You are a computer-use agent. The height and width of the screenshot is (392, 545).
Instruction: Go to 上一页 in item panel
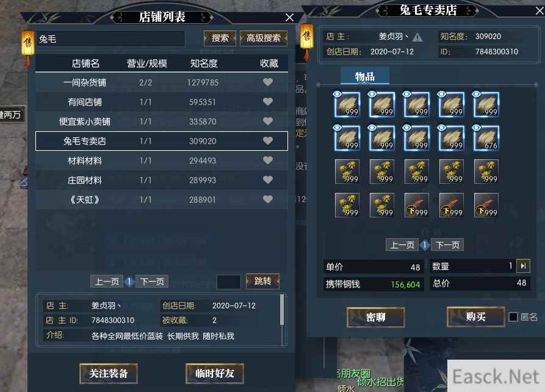tap(402, 245)
